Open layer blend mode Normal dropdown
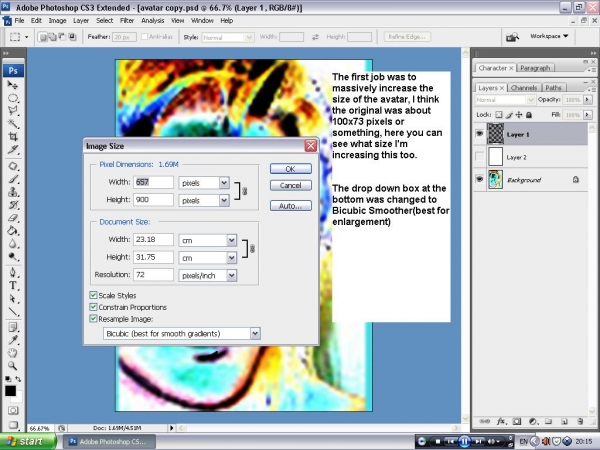600x450 pixels. [504, 99]
